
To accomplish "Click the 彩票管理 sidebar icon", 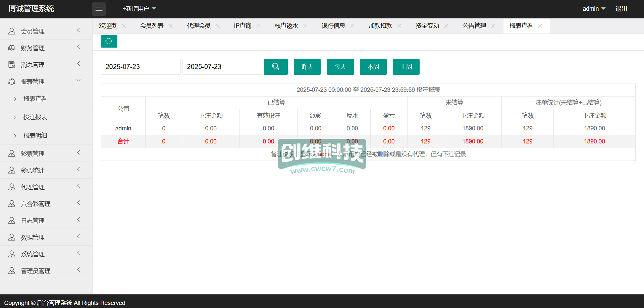I will click(12, 153).
